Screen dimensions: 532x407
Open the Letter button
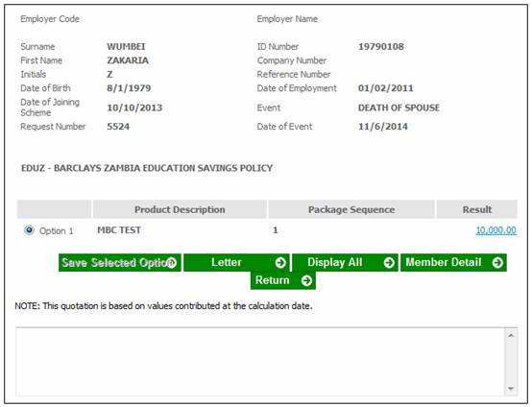tap(236, 262)
